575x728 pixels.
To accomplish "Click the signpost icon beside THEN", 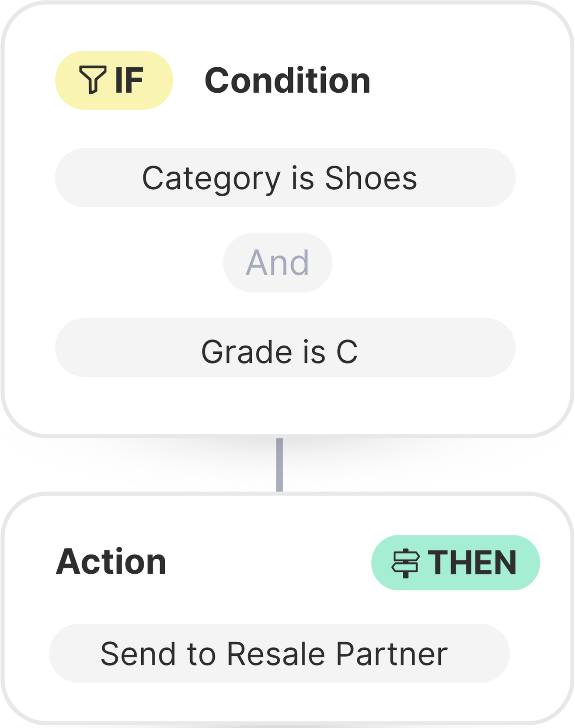I will pos(405,563).
